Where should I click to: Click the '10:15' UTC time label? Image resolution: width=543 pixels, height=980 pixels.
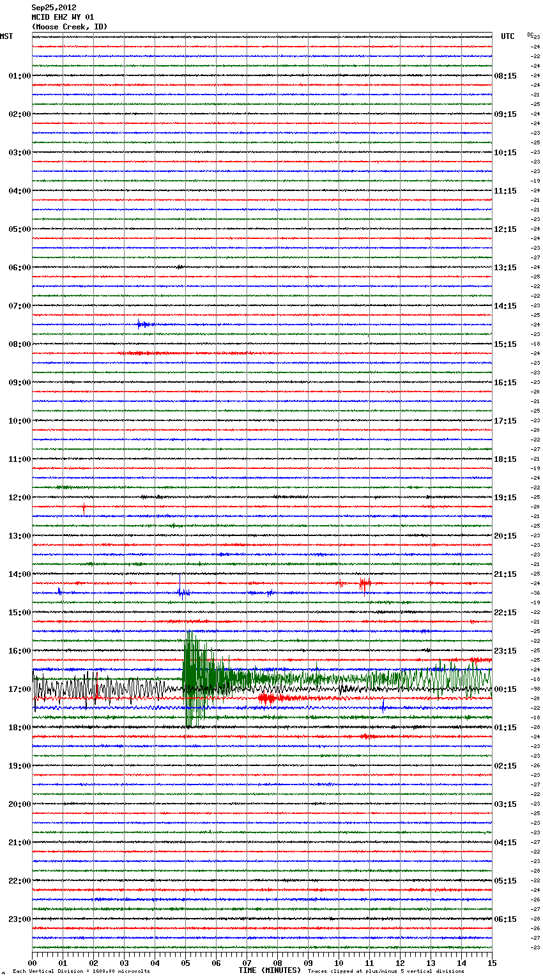[505, 153]
